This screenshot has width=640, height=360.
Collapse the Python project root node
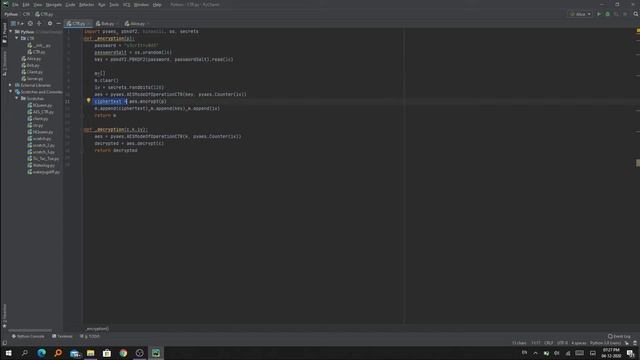point(11,31)
